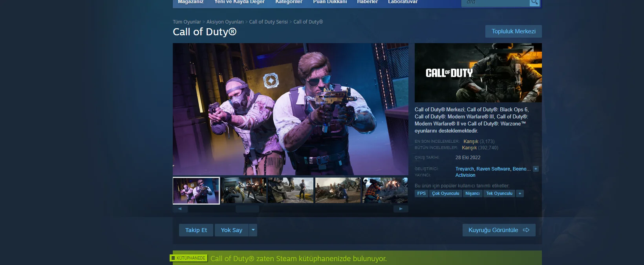This screenshot has height=265, width=644.
Task: Open Beeno... developer link
Action: point(521,169)
